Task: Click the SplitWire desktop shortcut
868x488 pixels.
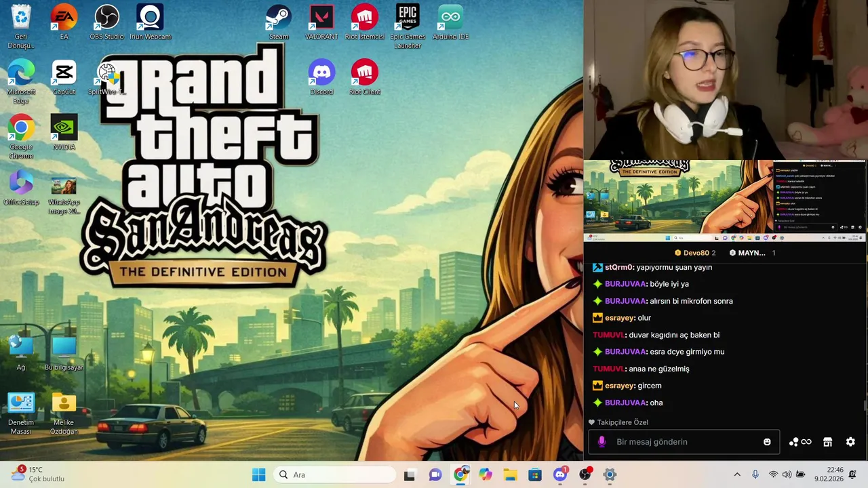Action: coord(106,77)
